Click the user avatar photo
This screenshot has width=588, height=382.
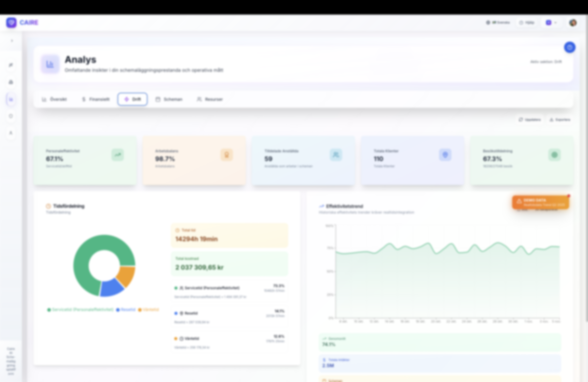[x=573, y=23]
